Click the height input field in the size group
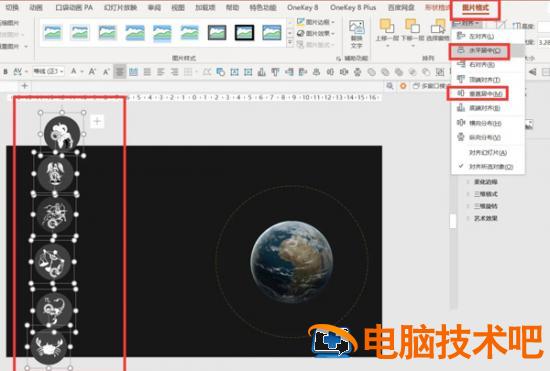This screenshot has width=550, height=371. point(544,26)
